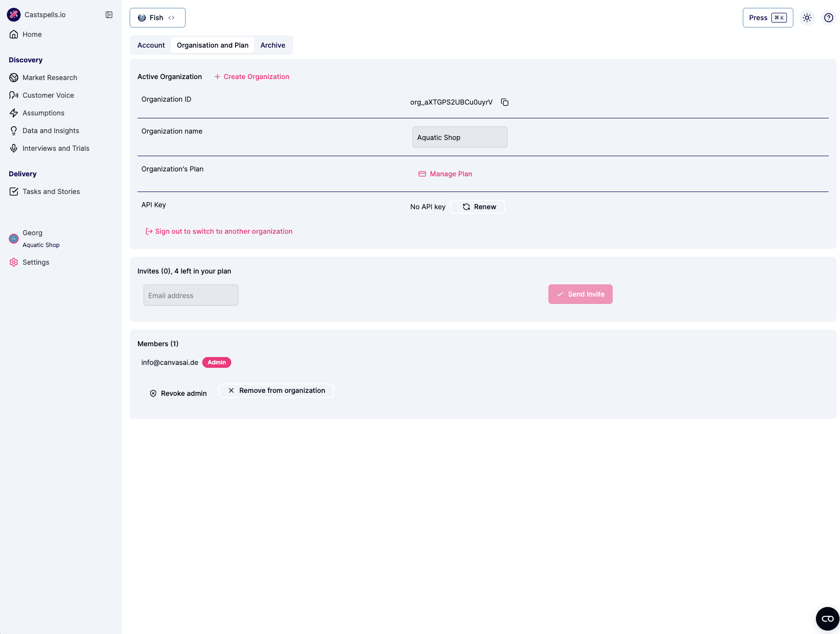Switch to the Archive tab
Image resolution: width=840 pixels, height=634 pixels.
coord(272,45)
